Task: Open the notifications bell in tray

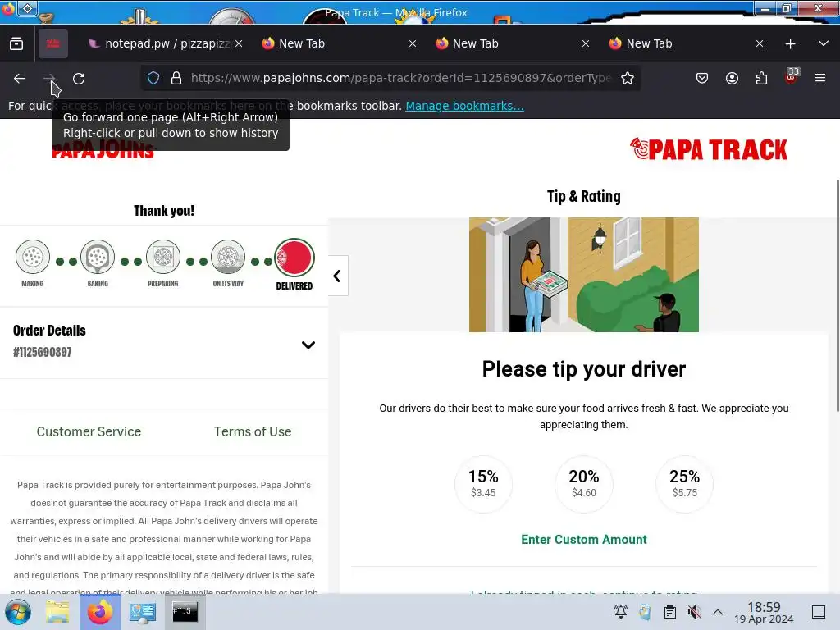Action: pyautogui.click(x=621, y=612)
